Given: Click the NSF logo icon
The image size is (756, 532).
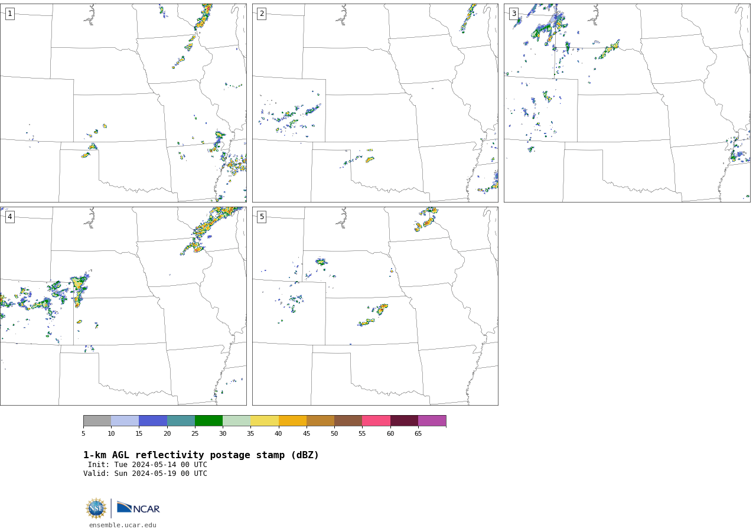Looking at the screenshot, I should click(96, 508).
